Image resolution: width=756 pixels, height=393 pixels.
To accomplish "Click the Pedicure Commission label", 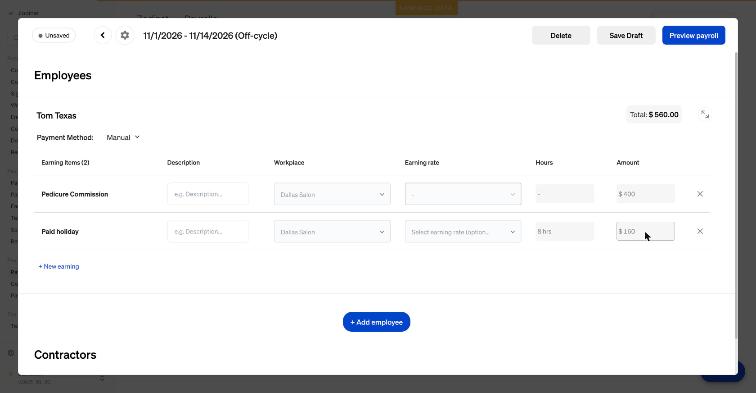I will (x=75, y=194).
